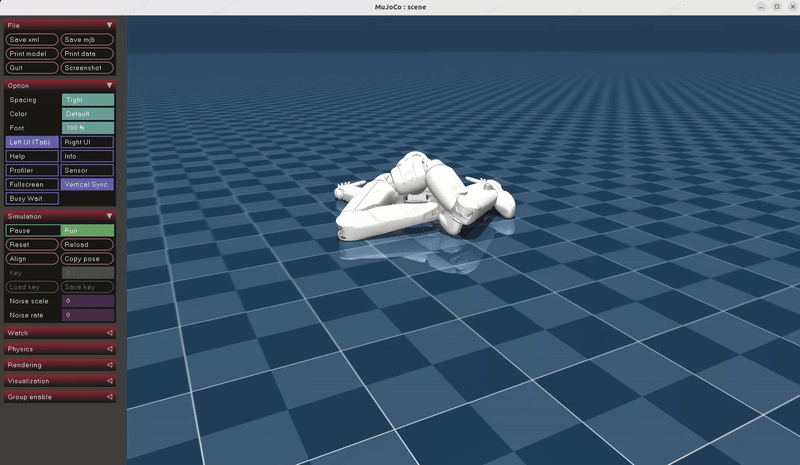Collapse the File section arrow
The height and width of the screenshot is (465, 800).
click(109, 25)
